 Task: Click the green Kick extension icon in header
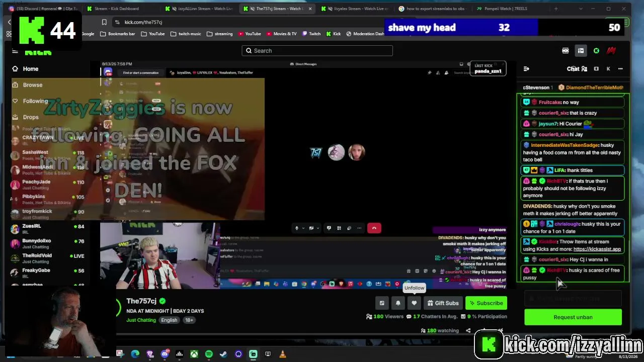pyautogui.click(x=596, y=51)
